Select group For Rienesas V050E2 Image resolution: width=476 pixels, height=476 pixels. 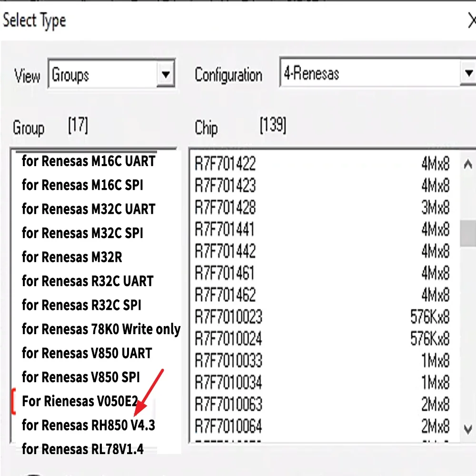(80, 401)
